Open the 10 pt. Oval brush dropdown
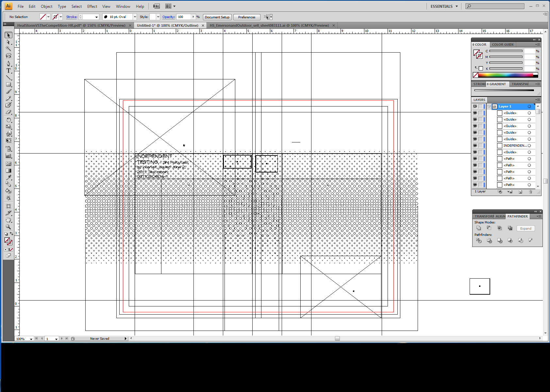The width and height of the screenshot is (550, 392). point(135,17)
